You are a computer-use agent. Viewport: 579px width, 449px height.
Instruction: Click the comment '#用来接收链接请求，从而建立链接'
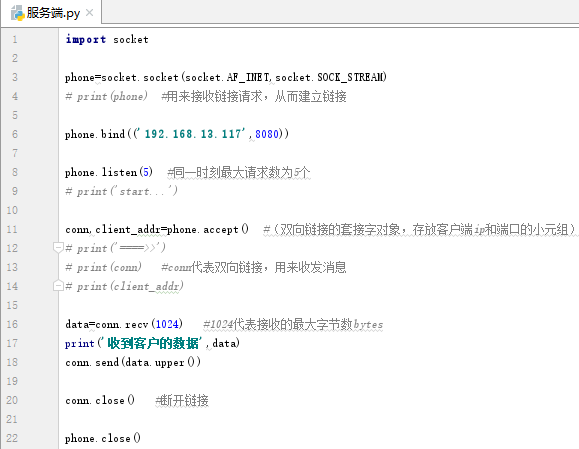pos(254,96)
